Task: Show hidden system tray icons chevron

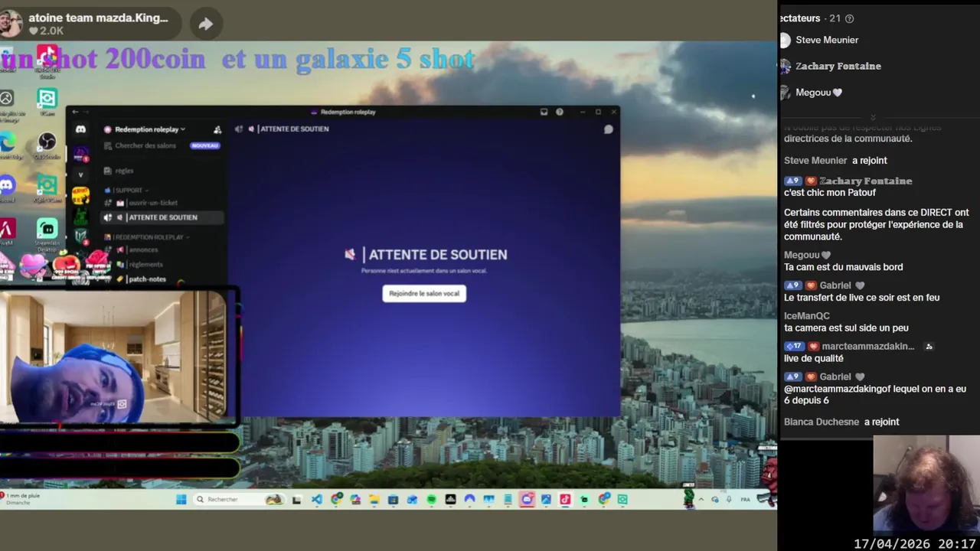Action: pos(701,500)
